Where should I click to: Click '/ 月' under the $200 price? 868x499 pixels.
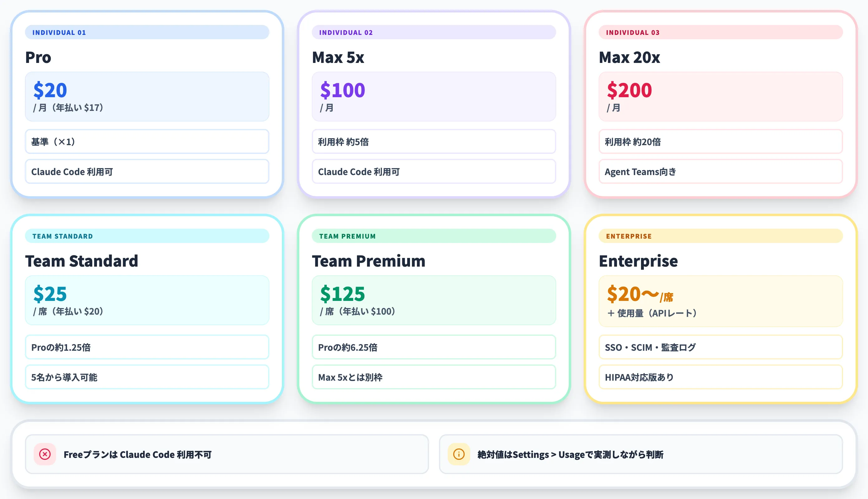(x=613, y=107)
